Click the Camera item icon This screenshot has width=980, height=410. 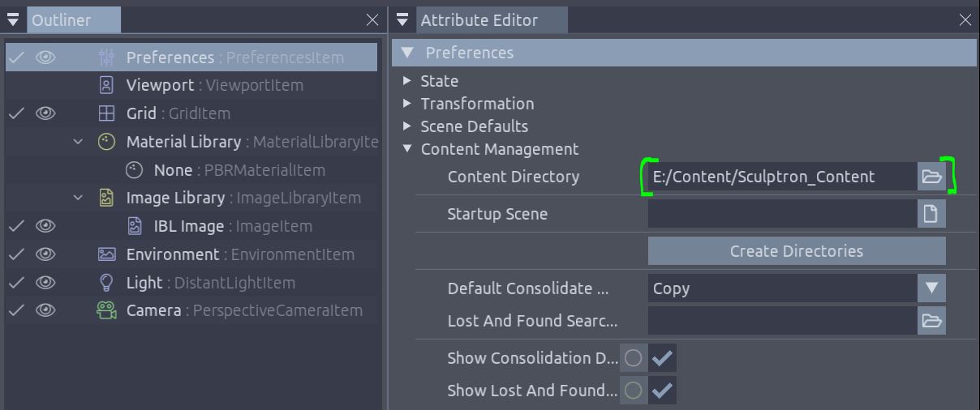[x=106, y=310]
